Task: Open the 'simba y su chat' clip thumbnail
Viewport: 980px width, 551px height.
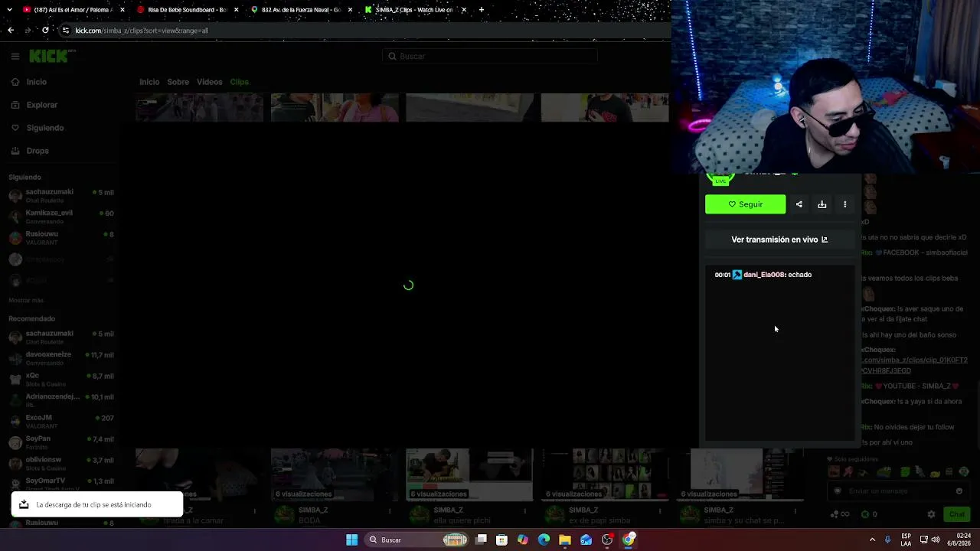Action: [740, 474]
